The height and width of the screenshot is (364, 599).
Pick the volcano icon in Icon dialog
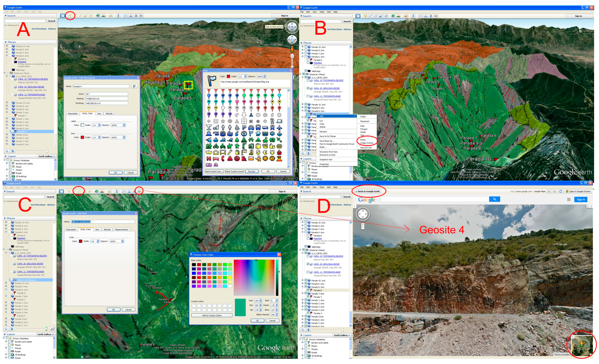click(x=279, y=159)
